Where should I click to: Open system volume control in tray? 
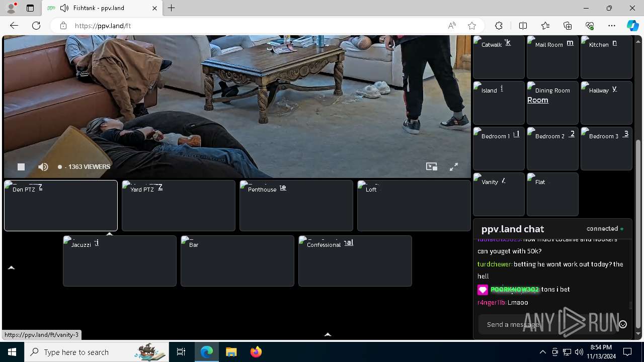(x=579, y=352)
